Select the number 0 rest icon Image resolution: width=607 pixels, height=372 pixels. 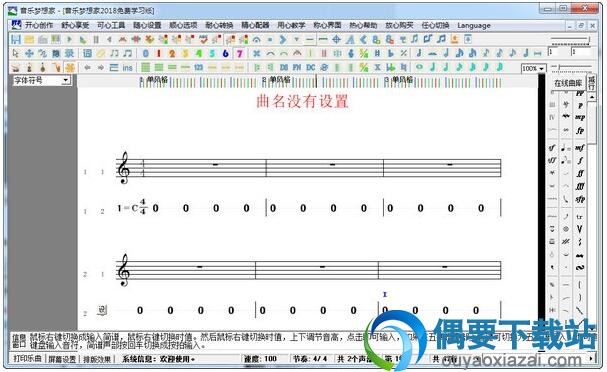[146, 53]
